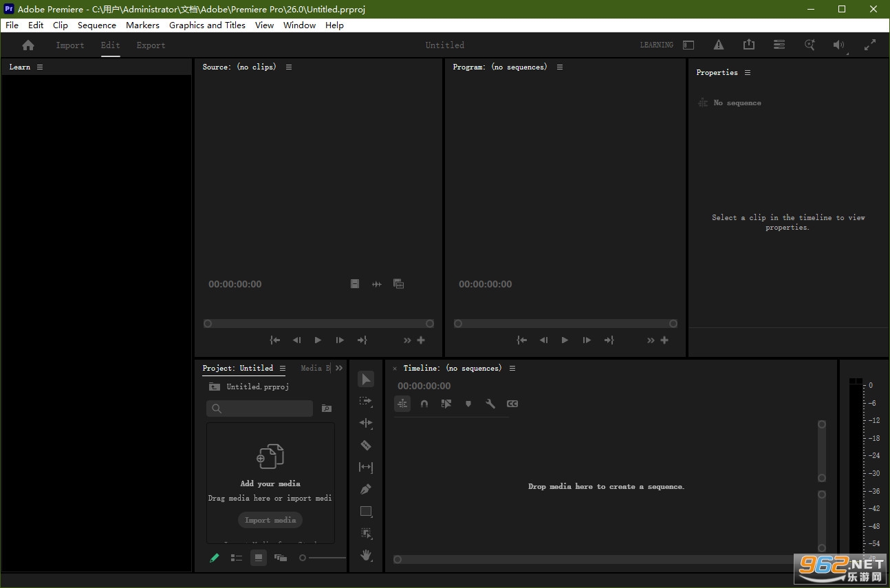Image resolution: width=890 pixels, height=588 pixels.
Task: Open the search with sparkle icon
Action: pos(810,45)
